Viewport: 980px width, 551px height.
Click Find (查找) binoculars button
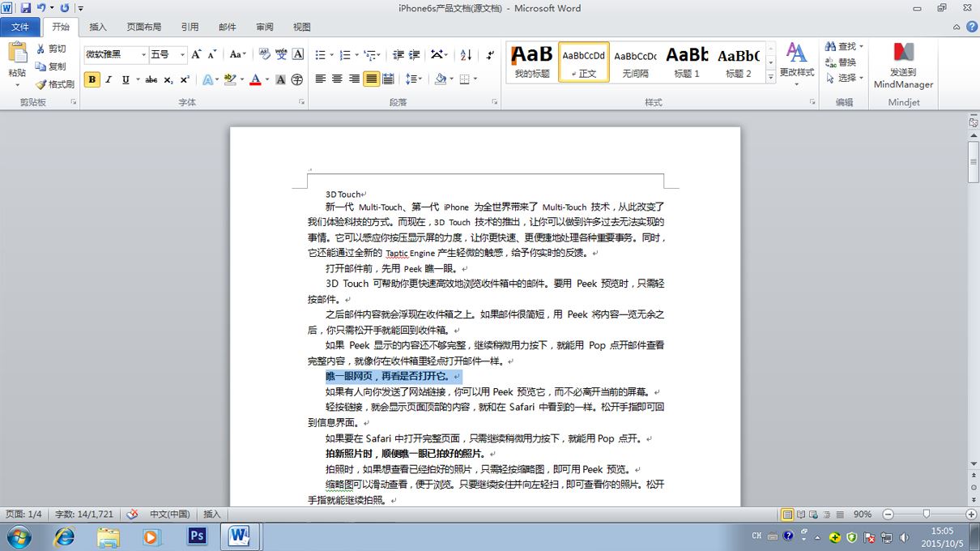pos(845,47)
